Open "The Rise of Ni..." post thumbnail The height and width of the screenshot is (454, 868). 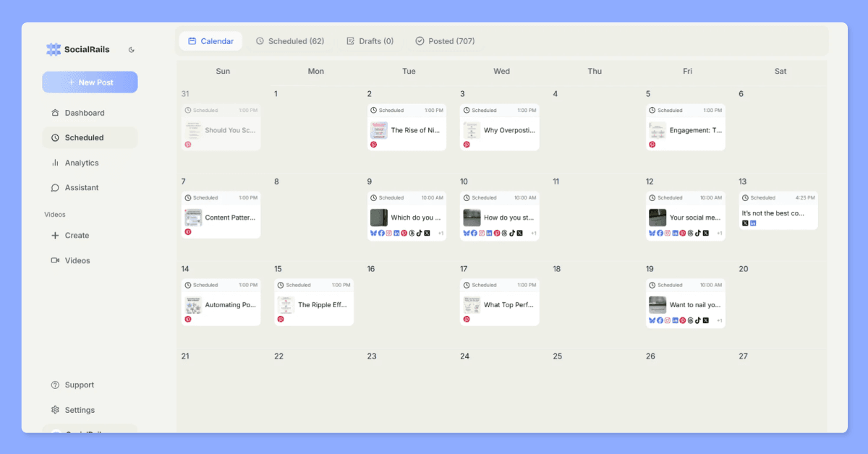379,130
